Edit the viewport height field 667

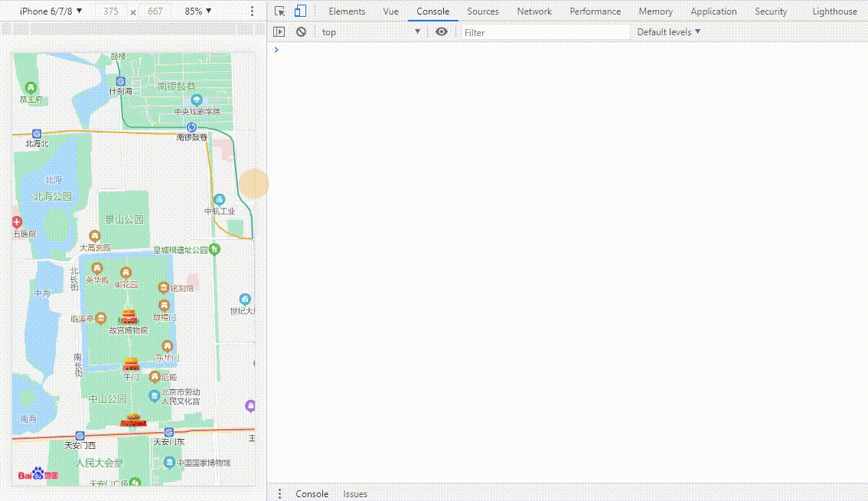point(155,11)
